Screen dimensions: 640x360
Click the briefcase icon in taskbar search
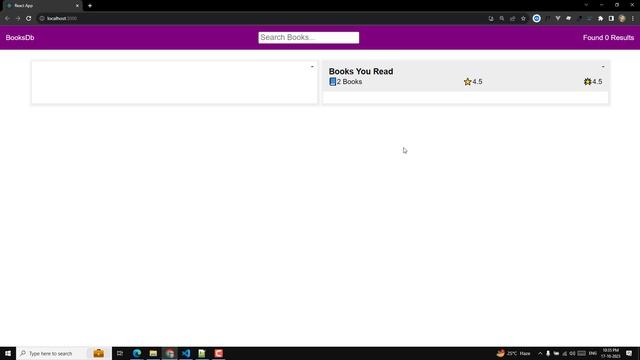click(x=99, y=353)
